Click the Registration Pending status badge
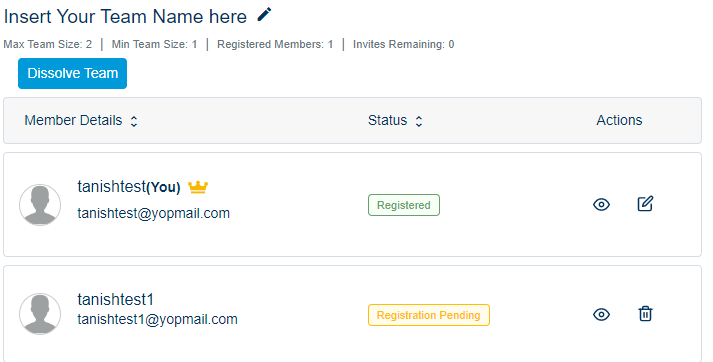The width and height of the screenshot is (713, 362). coord(429,315)
